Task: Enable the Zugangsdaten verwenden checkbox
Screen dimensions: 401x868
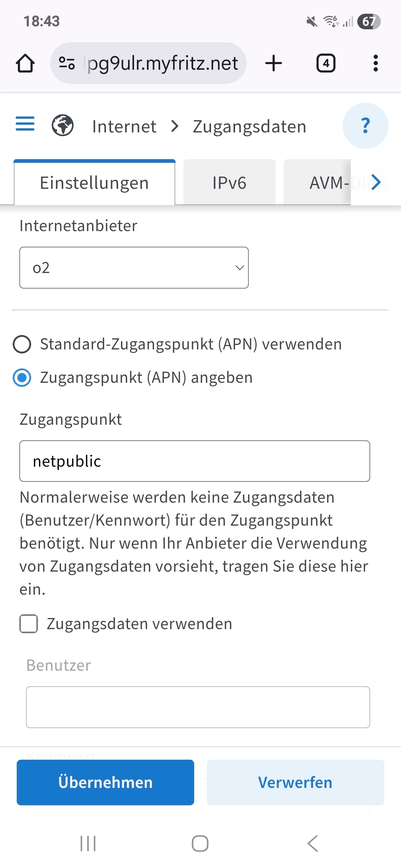Action: tap(29, 624)
